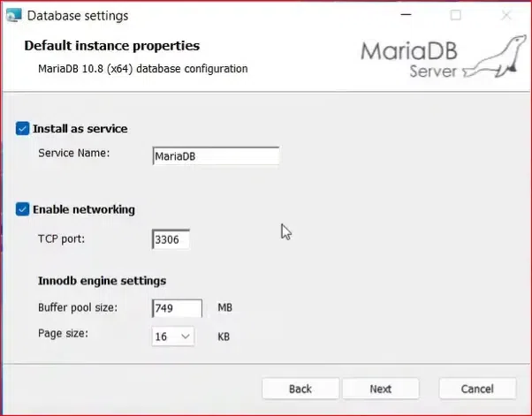Click the Buffer pool size label

[x=78, y=307]
